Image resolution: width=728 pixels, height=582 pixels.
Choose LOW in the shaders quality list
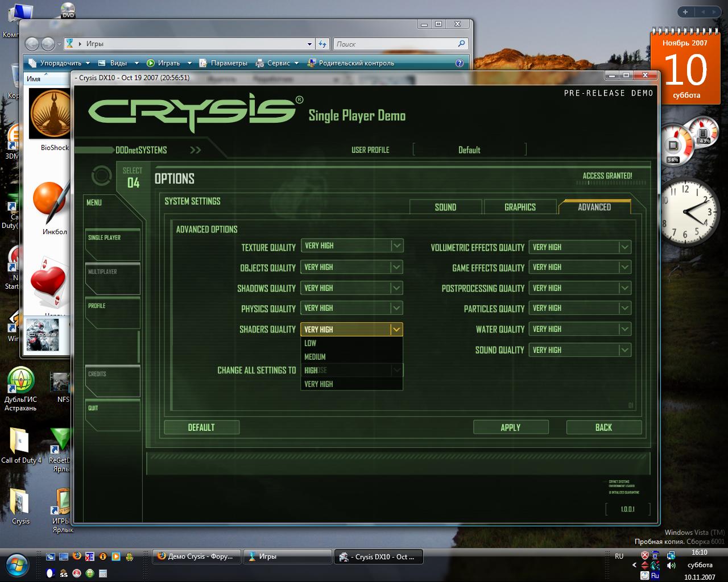351,343
